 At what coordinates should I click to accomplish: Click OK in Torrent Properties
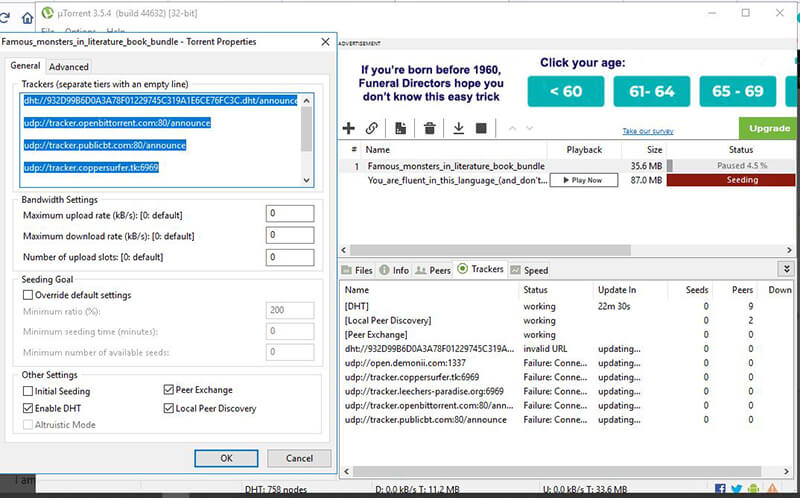226,458
